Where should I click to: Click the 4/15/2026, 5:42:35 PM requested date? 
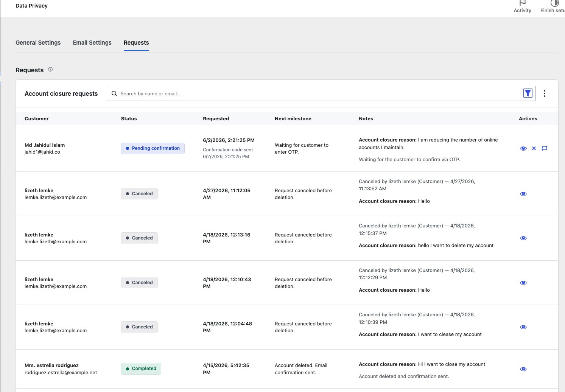[226, 369]
